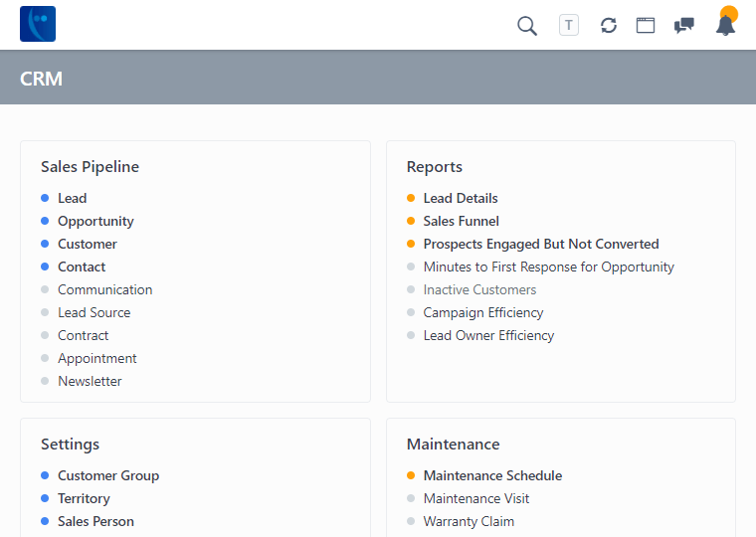The image size is (756, 537).
Task: Click the T user avatar icon
Action: click(x=569, y=25)
